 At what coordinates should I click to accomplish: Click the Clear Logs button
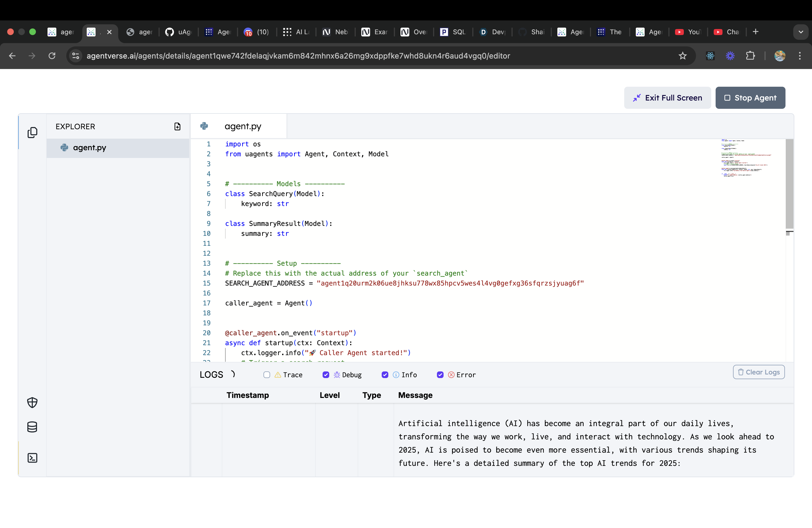click(x=758, y=372)
